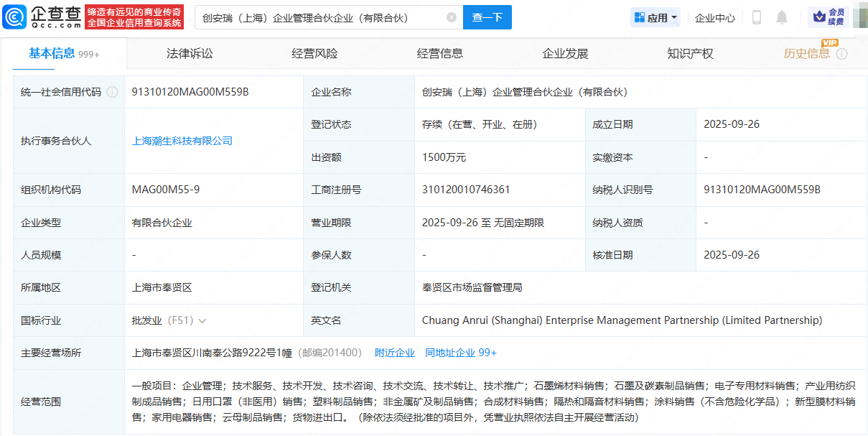
Task: Clear the search box with the X icon
Action: (451, 17)
